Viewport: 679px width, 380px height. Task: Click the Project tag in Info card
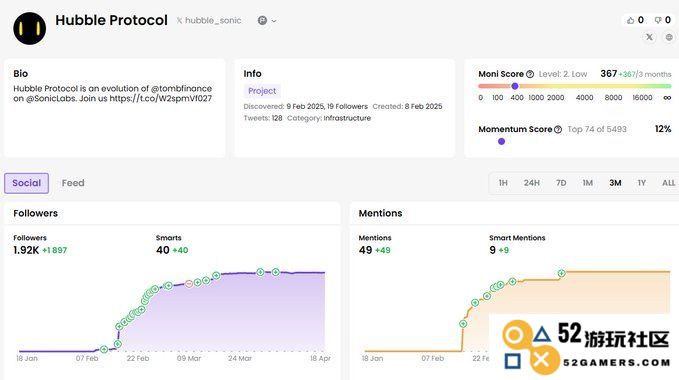click(262, 91)
